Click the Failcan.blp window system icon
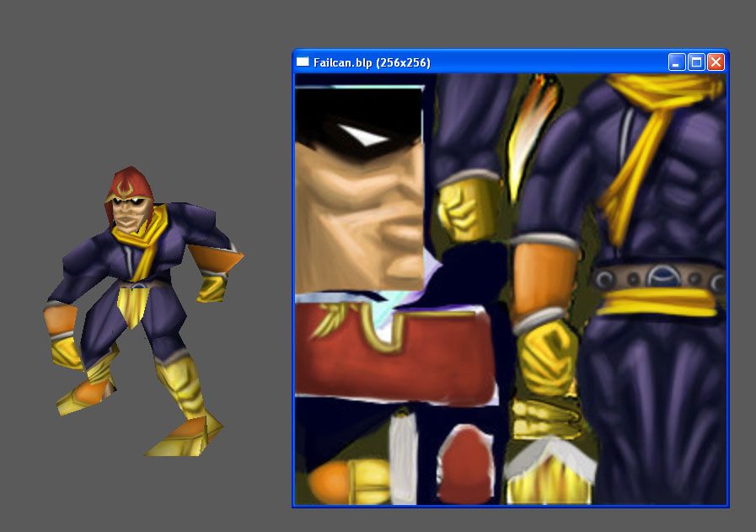756x532 pixels. pyautogui.click(x=303, y=62)
